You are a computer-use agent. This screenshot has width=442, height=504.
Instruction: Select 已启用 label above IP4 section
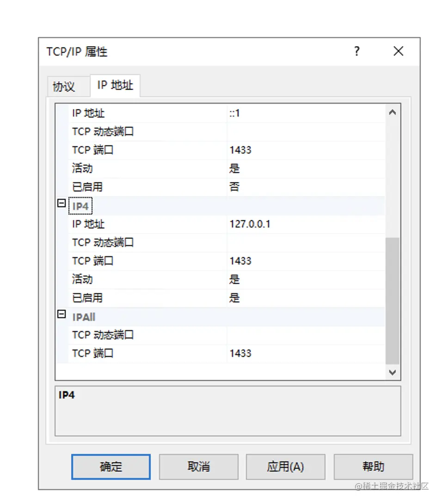(87, 187)
